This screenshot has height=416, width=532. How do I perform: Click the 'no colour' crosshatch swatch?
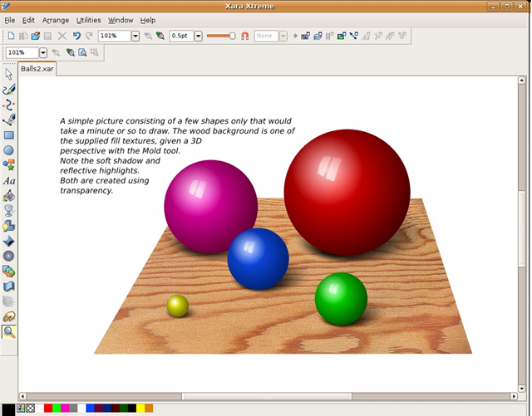[x=31, y=409]
